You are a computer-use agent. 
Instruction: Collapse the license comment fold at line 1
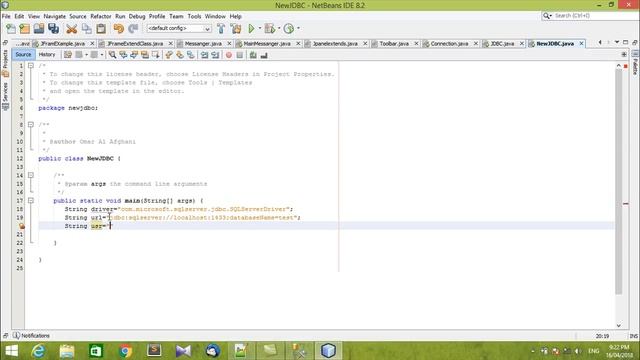click(31, 66)
